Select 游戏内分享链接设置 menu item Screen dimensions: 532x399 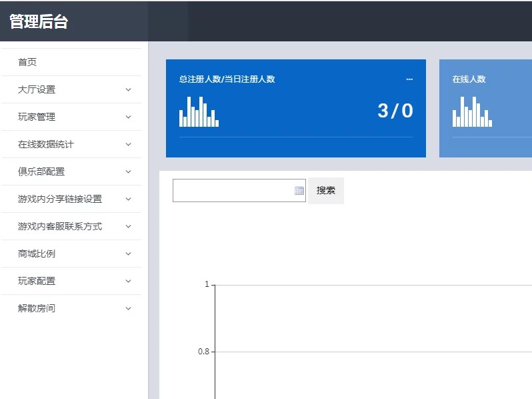[x=60, y=199]
